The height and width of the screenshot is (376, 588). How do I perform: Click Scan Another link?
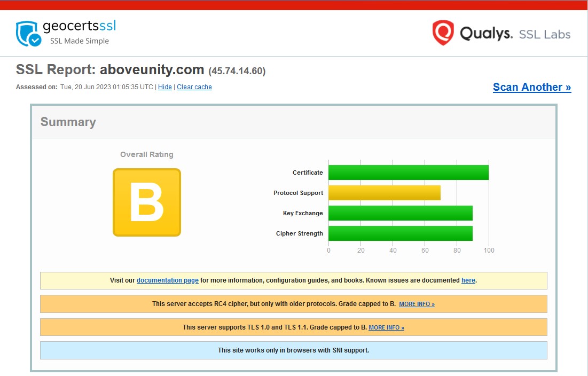pyautogui.click(x=532, y=87)
